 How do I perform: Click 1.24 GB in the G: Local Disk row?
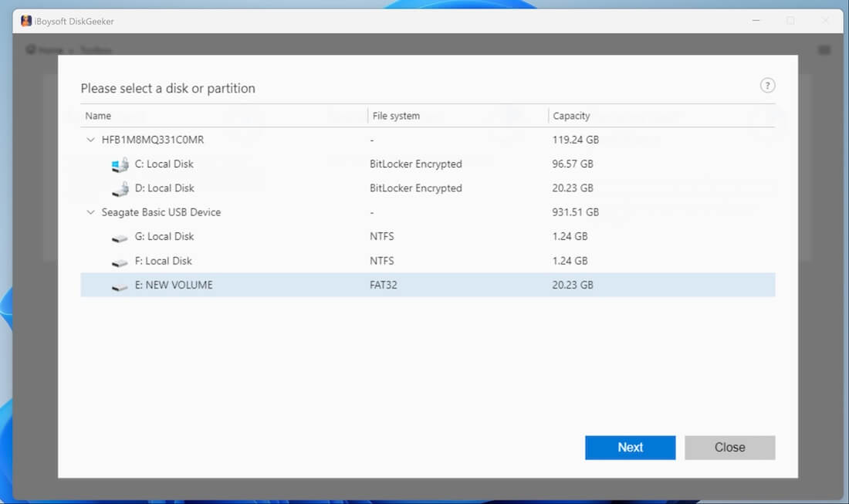pos(570,237)
